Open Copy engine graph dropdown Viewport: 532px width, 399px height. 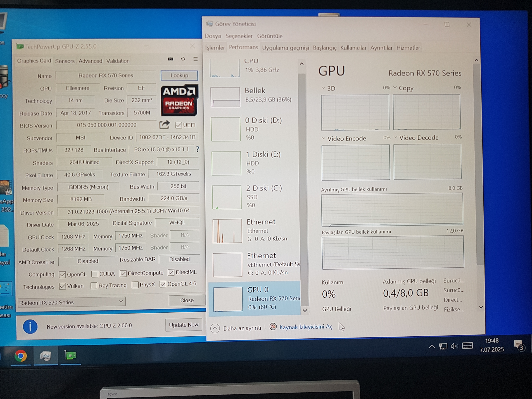[x=395, y=87]
